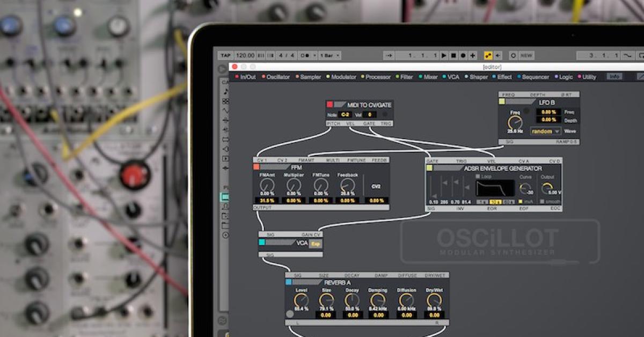Toggle the LFO B yellow power square
This screenshot has height=337, width=644.
pyautogui.click(x=502, y=101)
